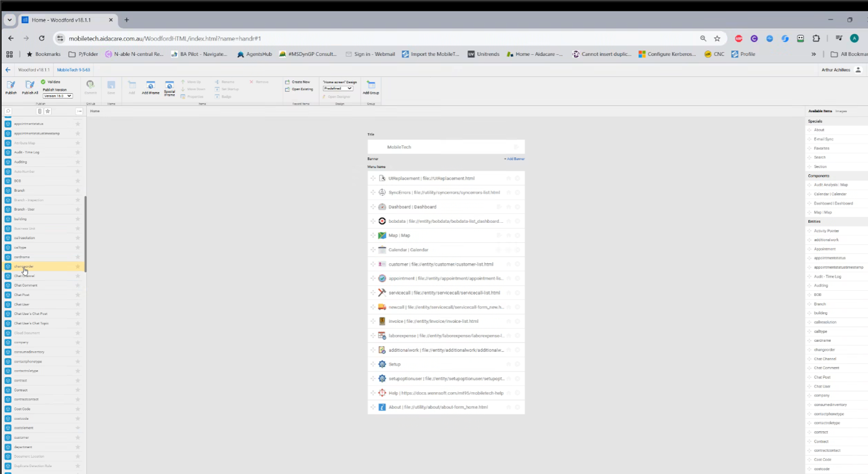The height and width of the screenshot is (474, 868).
Task: Select the newcall menu item row
Action: pos(446,307)
